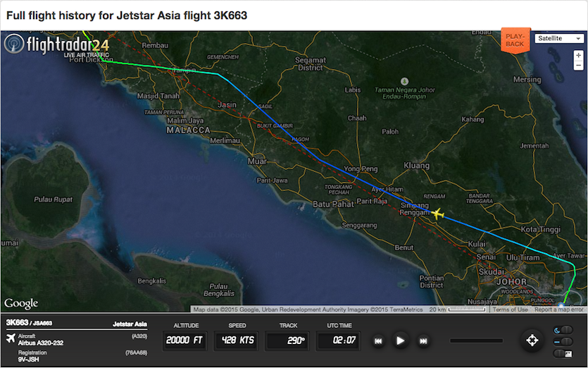Click the SPEED 428 KTS readout
Viewport: 588px width, 368px height.
pyautogui.click(x=237, y=341)
